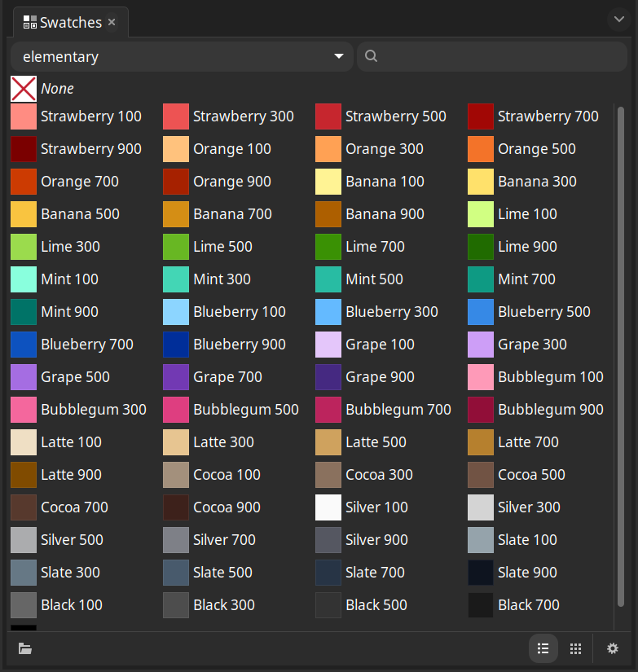Open swatches settings gear menu
The width and height of the screenshot is (638, 672).
(x=613, y=648)
